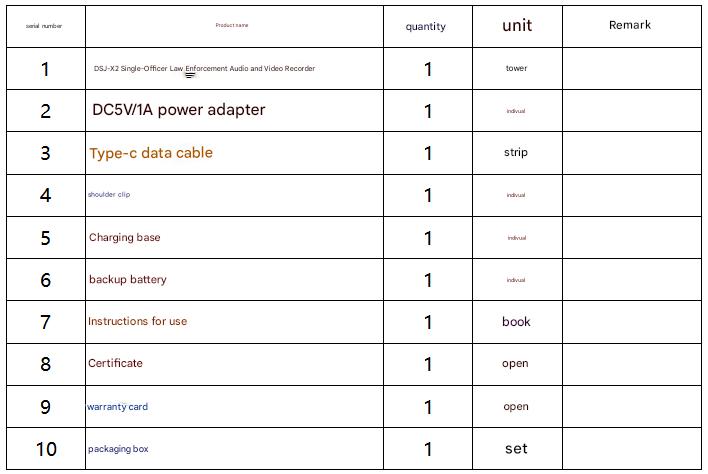Screen dimensions: 708x474
Task: Select the 'tower' unit cell
Action: (516, 69)
